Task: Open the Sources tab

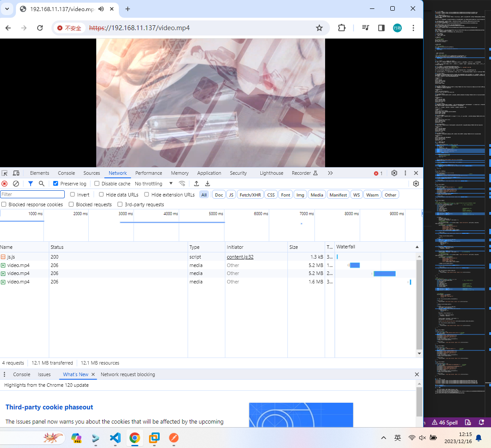Action: pyautogui.click(x=91, y=173)
